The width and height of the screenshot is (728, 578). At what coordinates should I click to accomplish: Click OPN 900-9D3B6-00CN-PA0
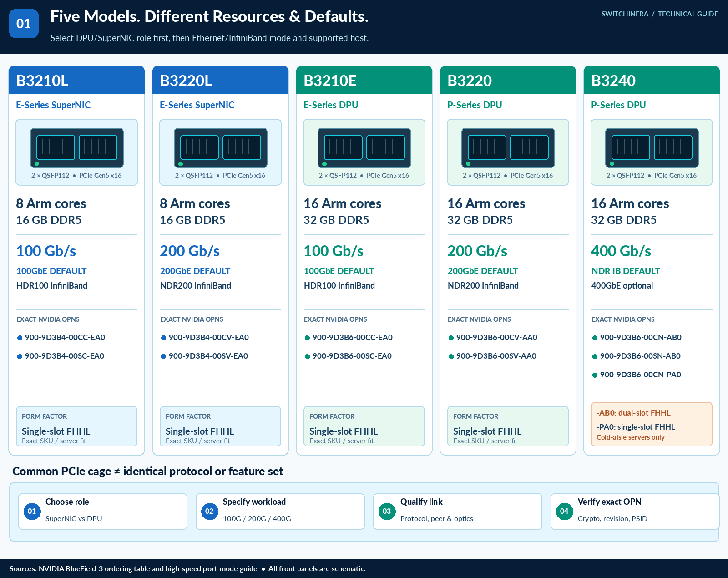point(641,375)
